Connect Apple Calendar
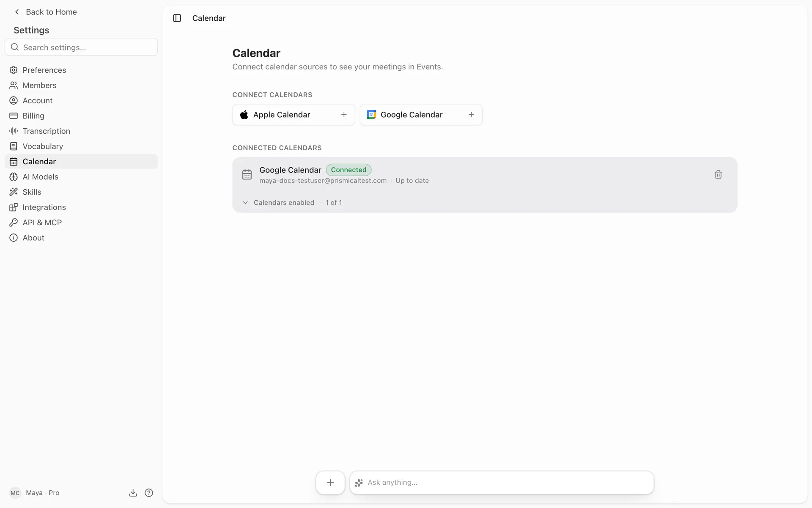Viewport: 812px width, 508px height. pos(294,115)
